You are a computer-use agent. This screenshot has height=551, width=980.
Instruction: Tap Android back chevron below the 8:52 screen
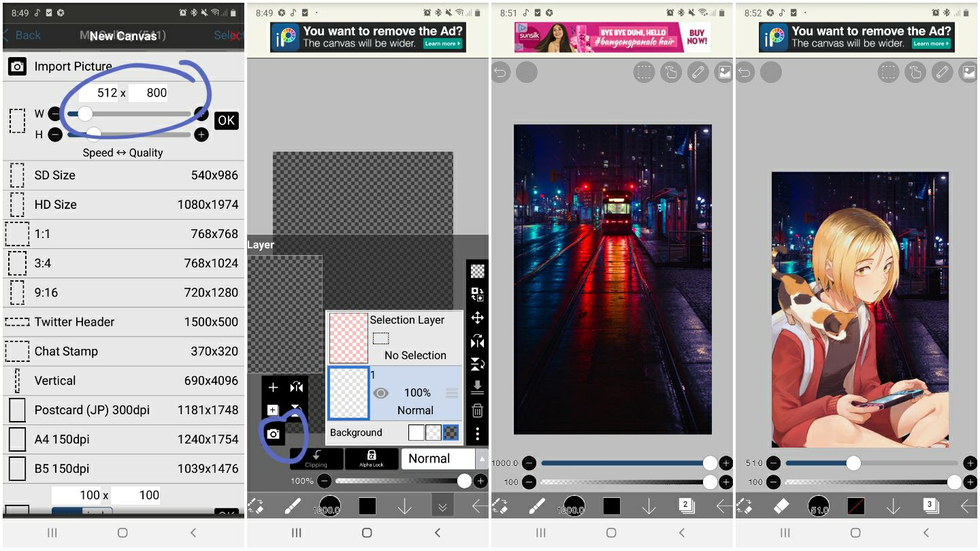(x=926, y=533)
